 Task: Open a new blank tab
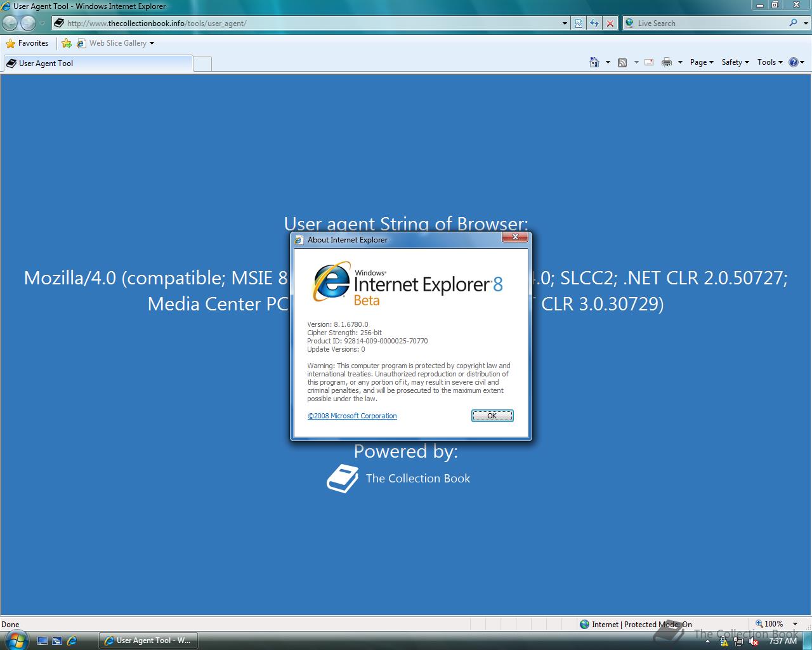[x=202, y=63]
